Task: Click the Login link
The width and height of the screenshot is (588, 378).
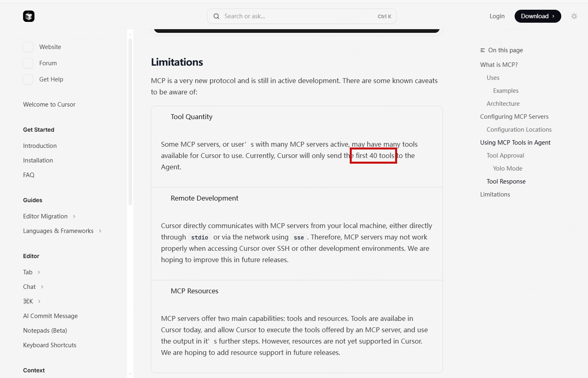Action: point(497,16)
